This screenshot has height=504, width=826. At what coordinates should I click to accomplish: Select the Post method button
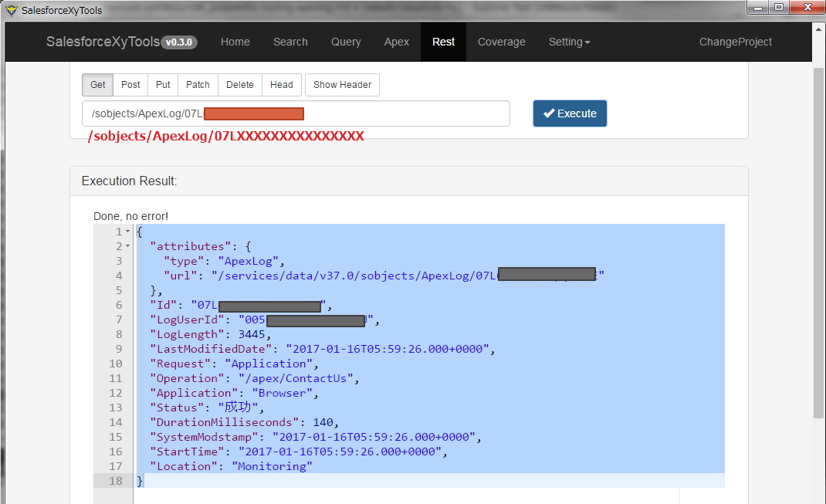click(130, 85)
